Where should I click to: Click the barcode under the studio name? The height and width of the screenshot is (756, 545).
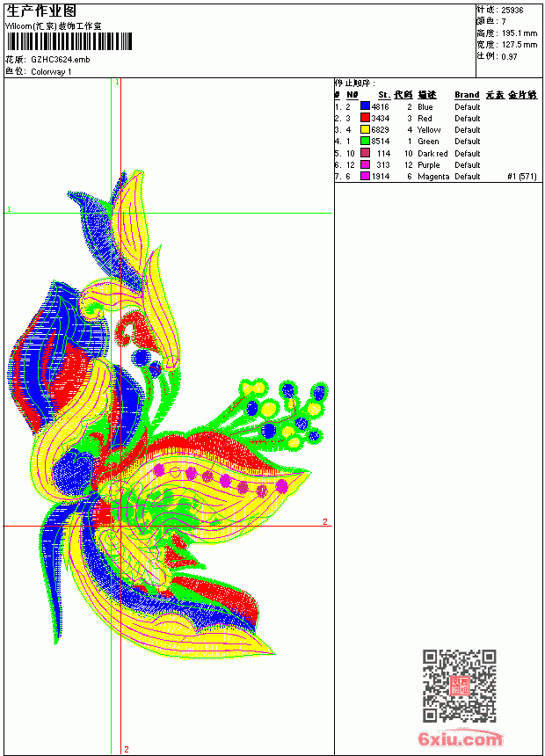tap(69, 41)
